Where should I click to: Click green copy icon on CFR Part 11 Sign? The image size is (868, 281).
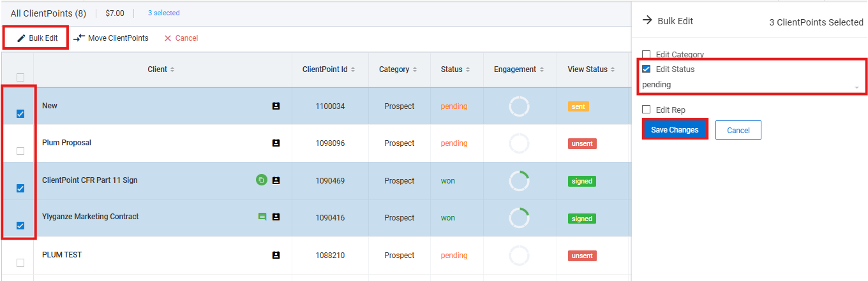click(x=261, y=180)
